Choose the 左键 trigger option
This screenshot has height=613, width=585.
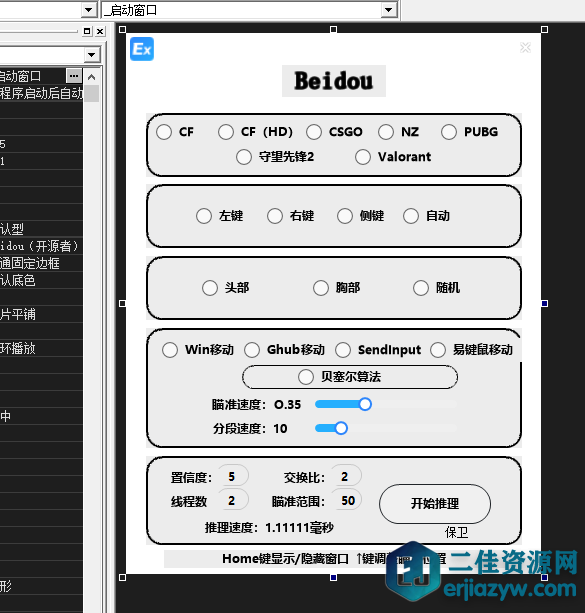click(204, 216)
